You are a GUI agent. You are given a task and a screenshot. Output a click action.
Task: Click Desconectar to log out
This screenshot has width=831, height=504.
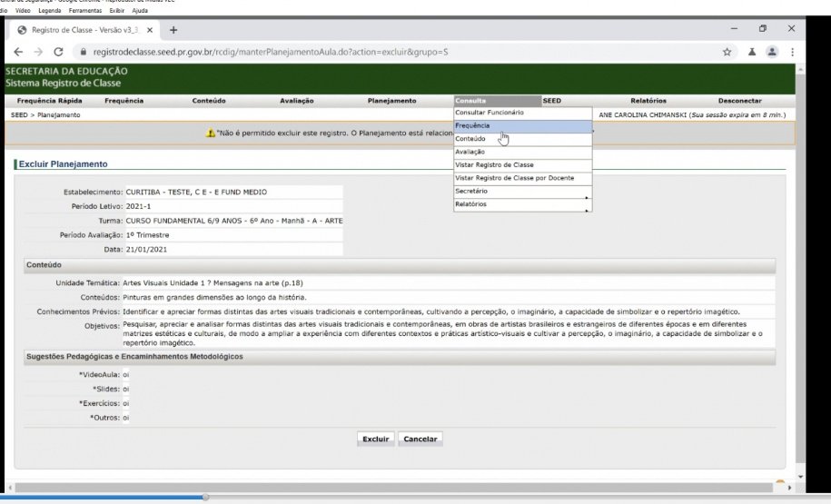tap(739, 100)
